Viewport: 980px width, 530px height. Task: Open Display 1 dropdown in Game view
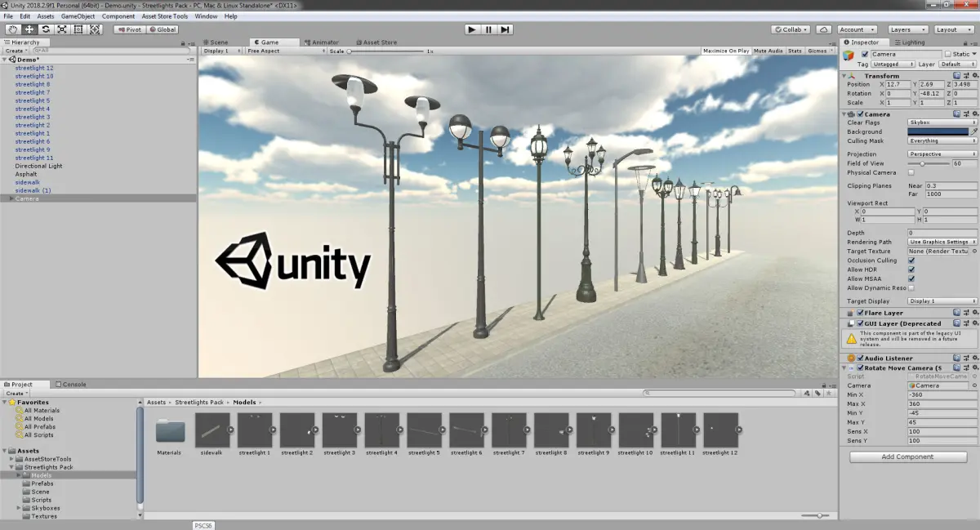point(221,51)
